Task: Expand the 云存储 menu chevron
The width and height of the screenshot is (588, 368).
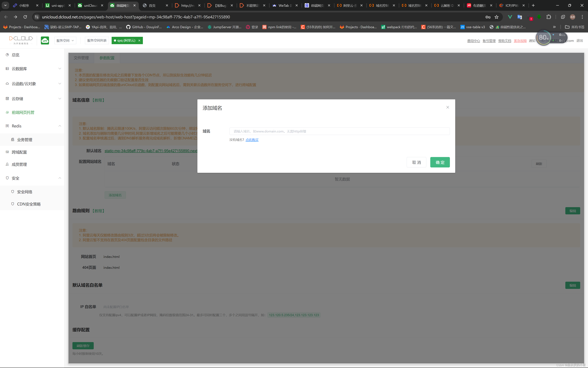Action: tap(60, 99)
